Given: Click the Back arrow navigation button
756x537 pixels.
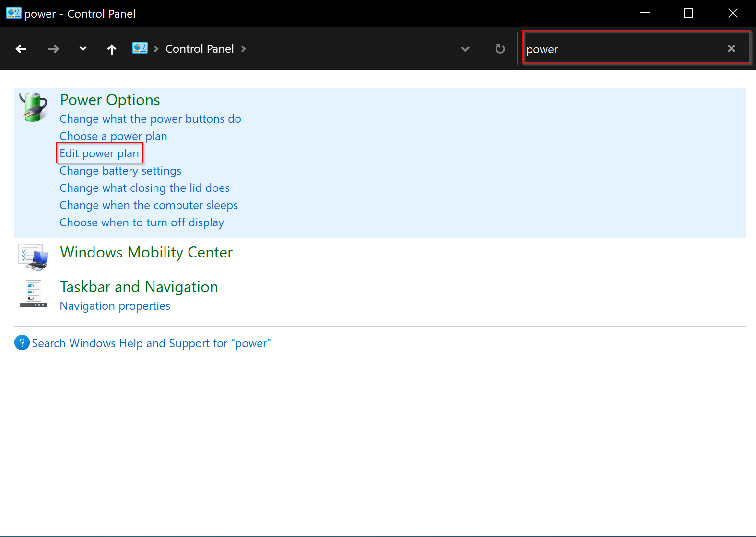Looking at the screenshot, I should (21, 49).
